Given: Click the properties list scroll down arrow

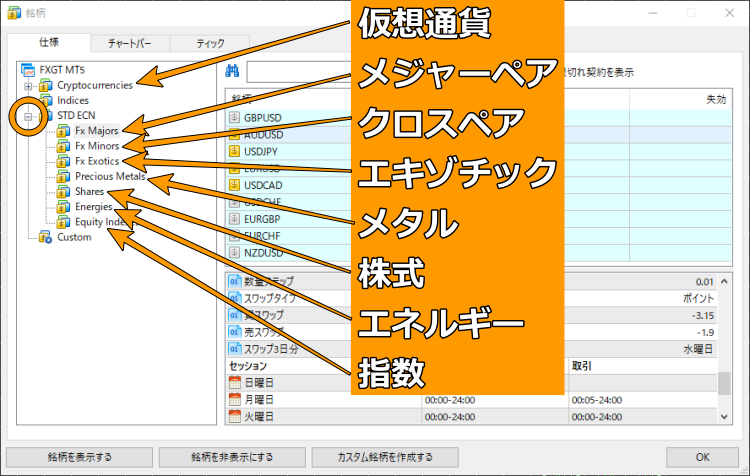Looking at the screenshot, I should pyautogui.click(x=724, y=415).
